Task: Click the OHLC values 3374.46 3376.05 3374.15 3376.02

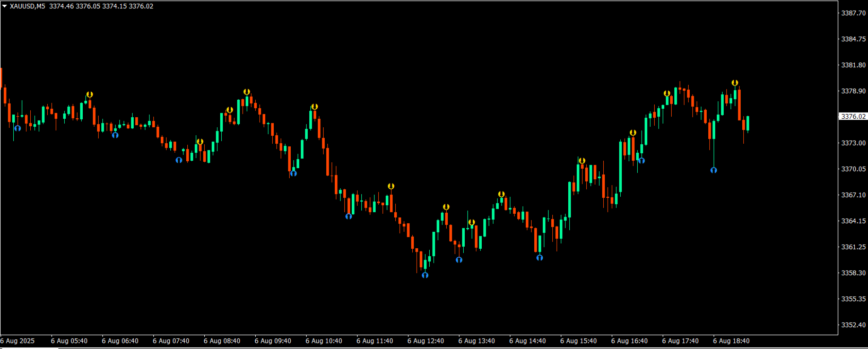Action: click(x=101, y=6)
